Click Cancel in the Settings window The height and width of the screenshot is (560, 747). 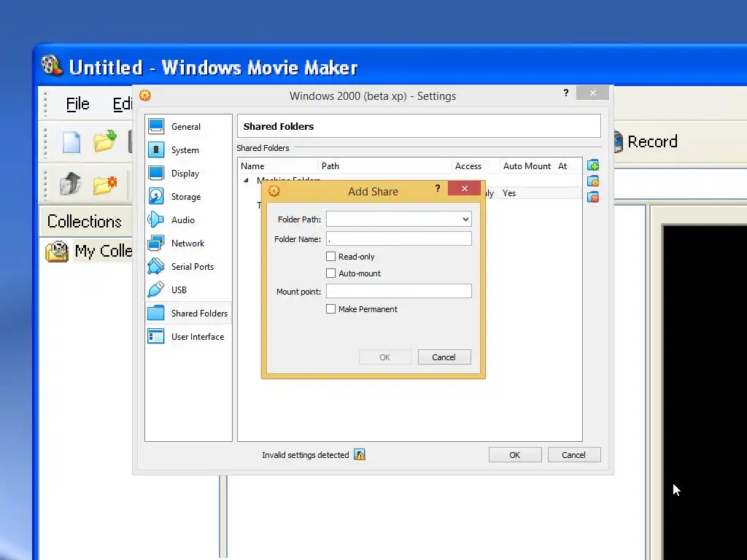tap(574, 455)
